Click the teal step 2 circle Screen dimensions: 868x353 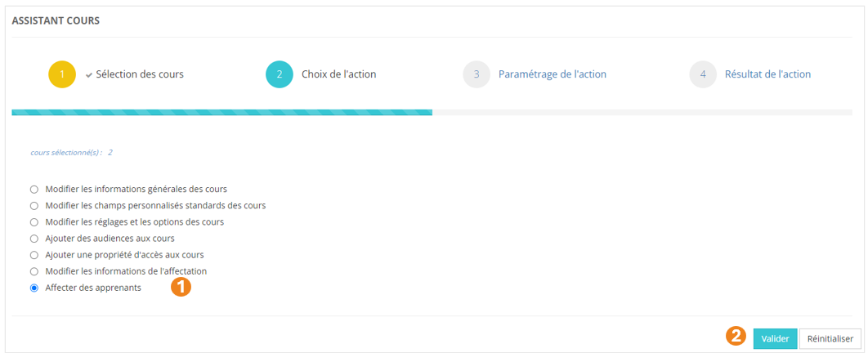coord(280,74)
